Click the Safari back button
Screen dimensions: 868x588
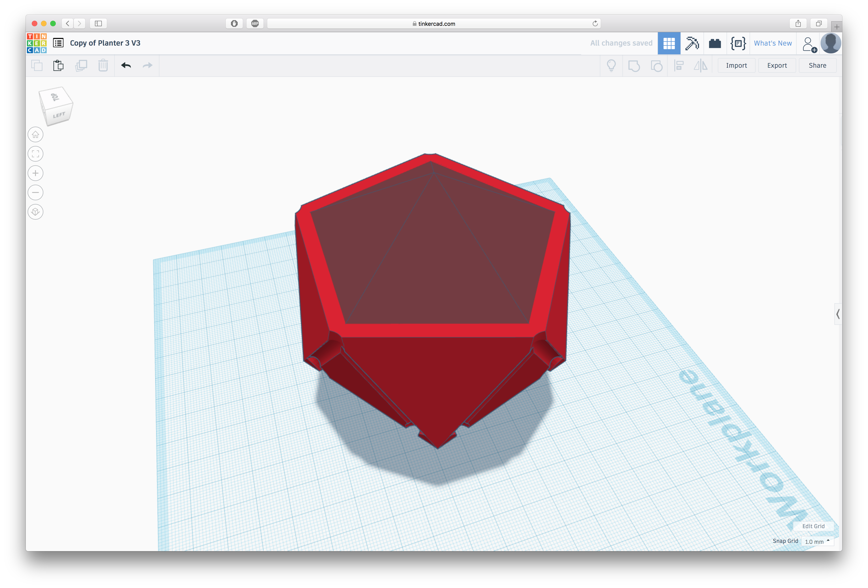coord(67,23)
